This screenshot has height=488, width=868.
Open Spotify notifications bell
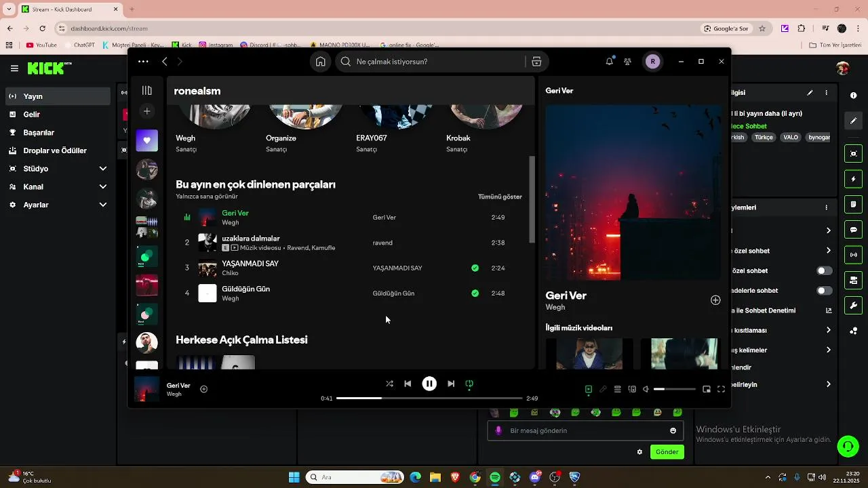click(x=609, y=62)
